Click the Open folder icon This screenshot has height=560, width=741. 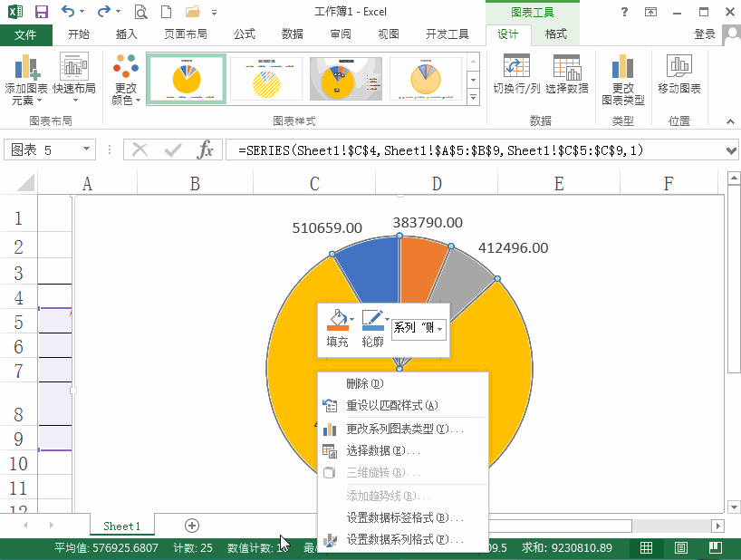click(x=193, y=12)
